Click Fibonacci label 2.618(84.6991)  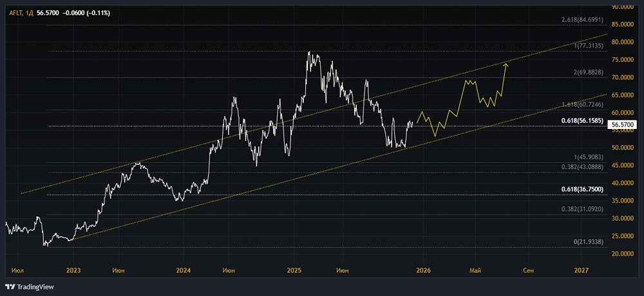point(582,20)
